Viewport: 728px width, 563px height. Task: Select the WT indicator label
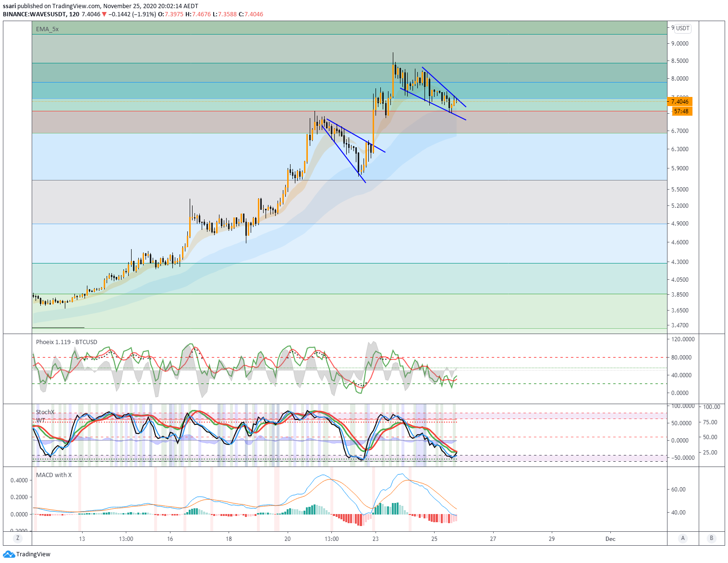coord(41,420)
